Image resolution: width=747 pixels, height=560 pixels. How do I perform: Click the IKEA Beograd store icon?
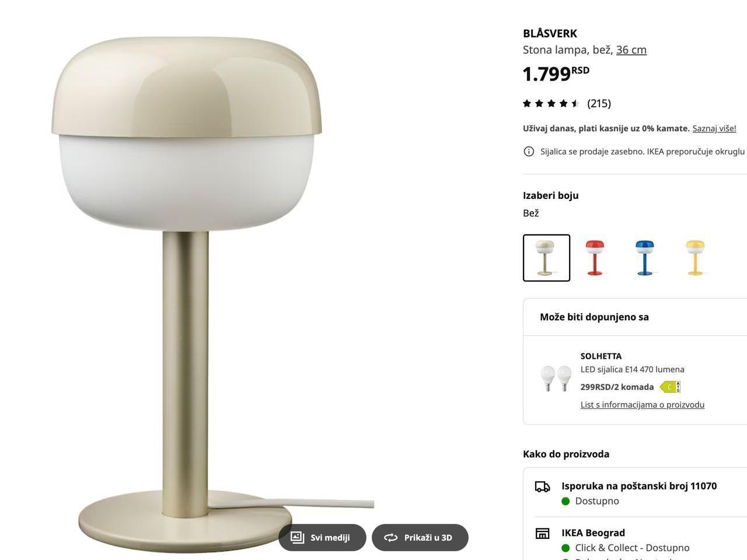click(543, 533)
